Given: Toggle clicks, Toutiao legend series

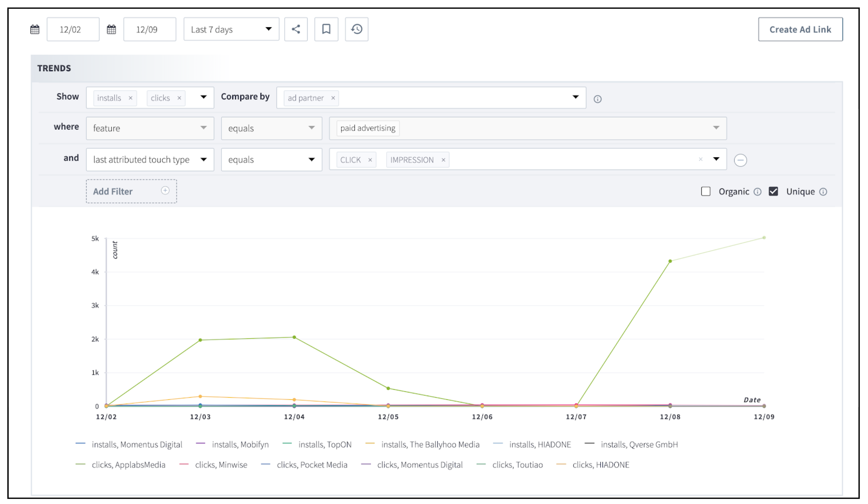Looking at the screenshot, I should click(x=510, y=465).
